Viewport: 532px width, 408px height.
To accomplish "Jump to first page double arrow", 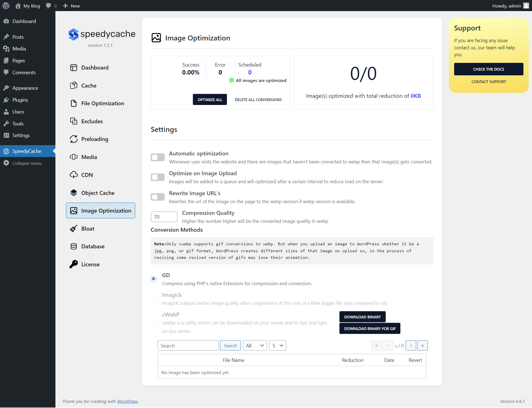I will tap(377, 346).
